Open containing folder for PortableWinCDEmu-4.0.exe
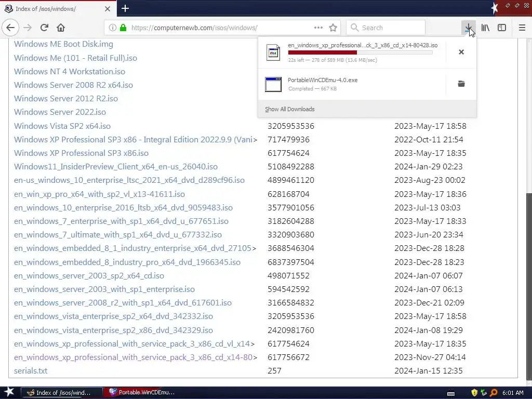This screenshot has height=399, width=532. click(x=461, y=84)
